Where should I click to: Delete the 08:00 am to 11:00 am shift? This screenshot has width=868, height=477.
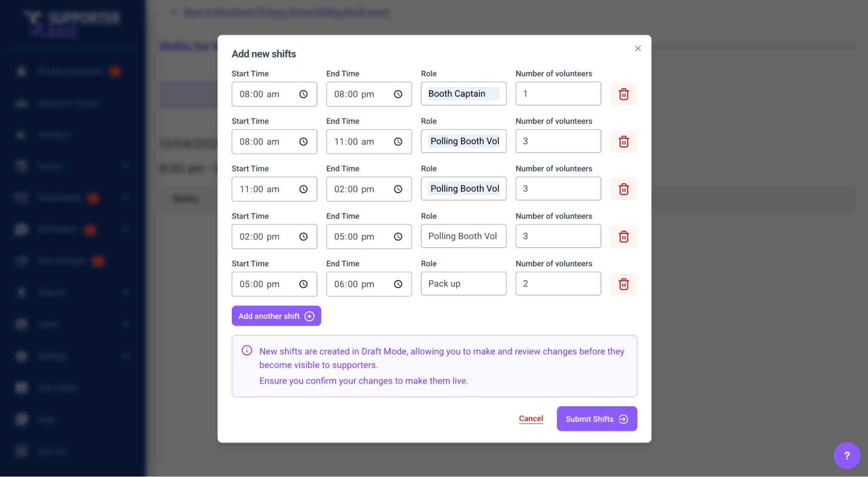click(624, 142)
